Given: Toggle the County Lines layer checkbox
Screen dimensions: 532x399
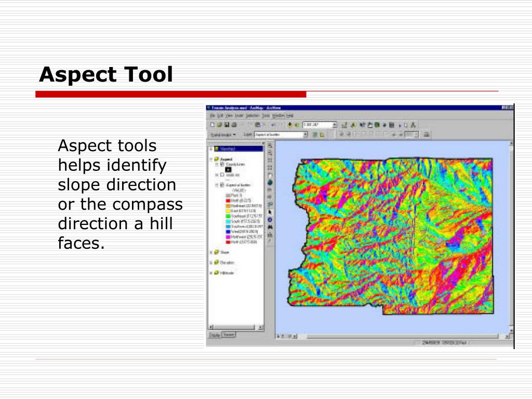Looking at the screenshot, I should click(x=222, y=164).
